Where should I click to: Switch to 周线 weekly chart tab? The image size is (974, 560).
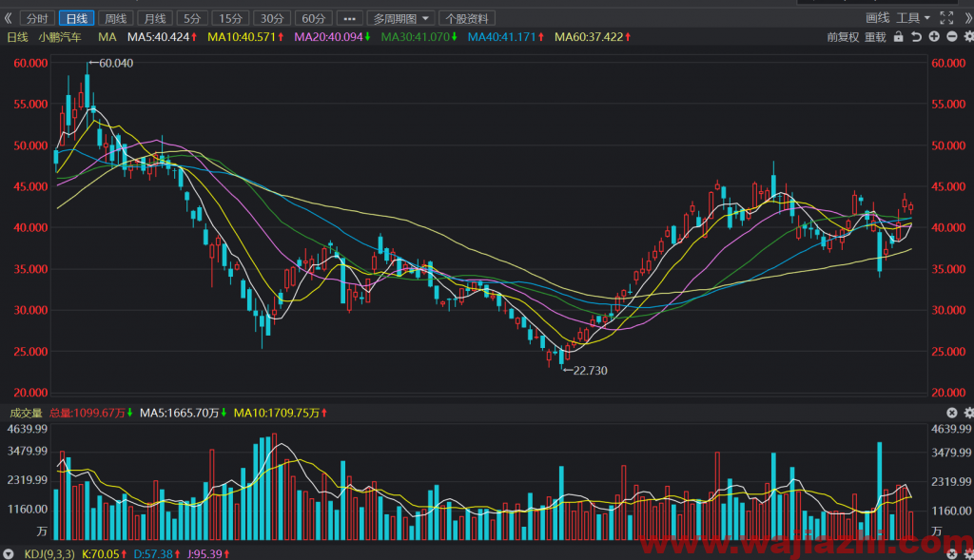115,19
